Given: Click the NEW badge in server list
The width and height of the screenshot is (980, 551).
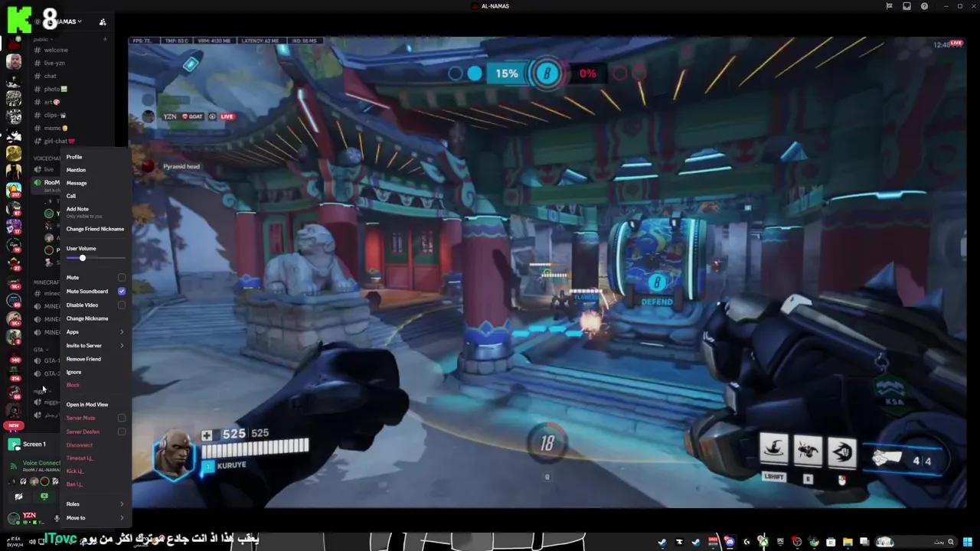Looking at the screenshot, I should coord(14,425).
